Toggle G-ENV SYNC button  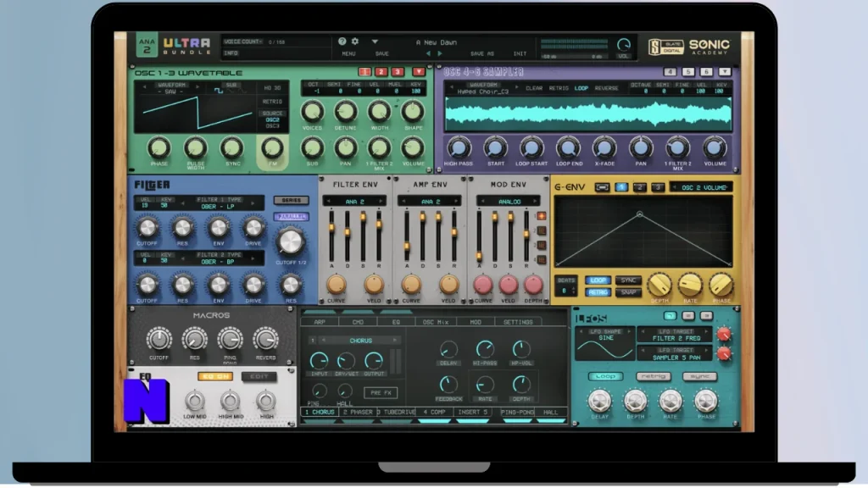click(628, 280)
